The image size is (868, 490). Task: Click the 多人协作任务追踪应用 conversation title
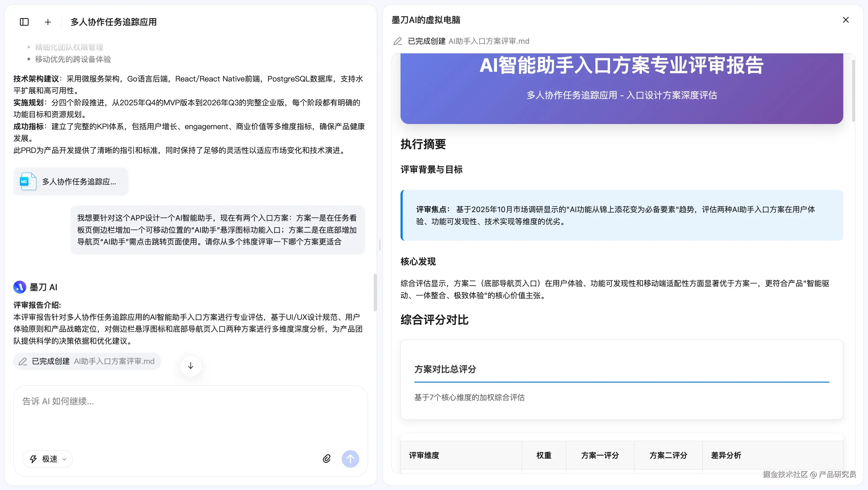[114, 22]
